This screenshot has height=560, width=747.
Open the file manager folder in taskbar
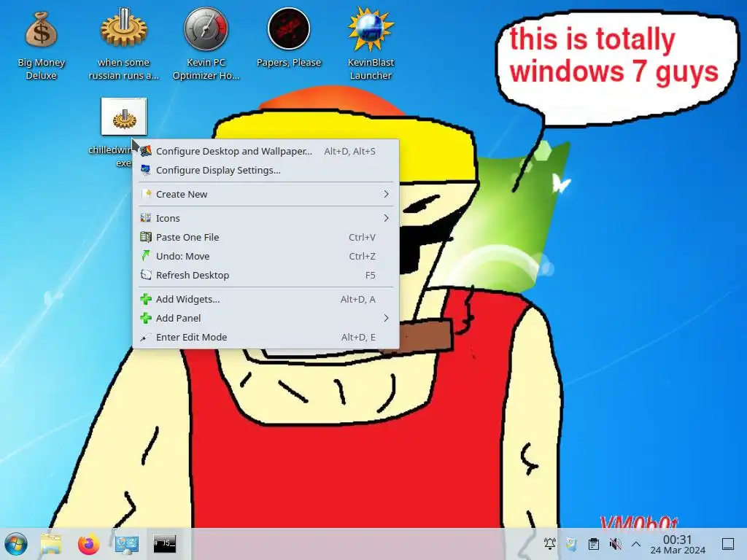click(x=51, y=544)
